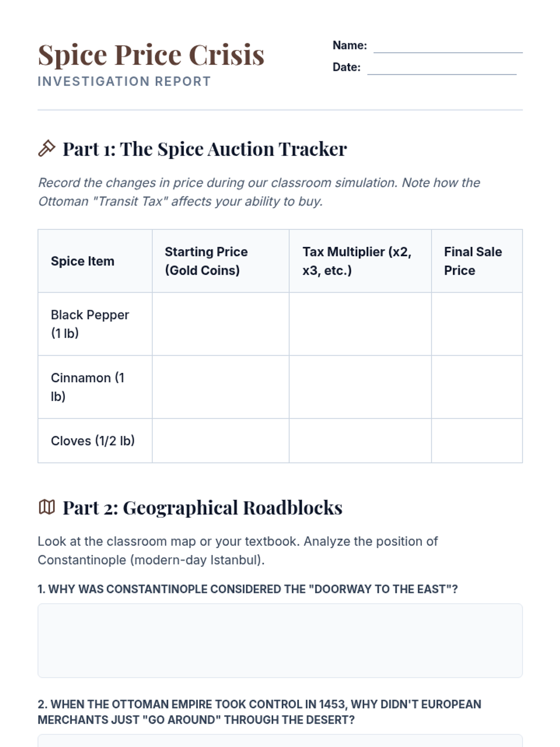Select Cloves Tax Multiplier cell
This screenshot has width=560, height=747.
pos(360,441)
